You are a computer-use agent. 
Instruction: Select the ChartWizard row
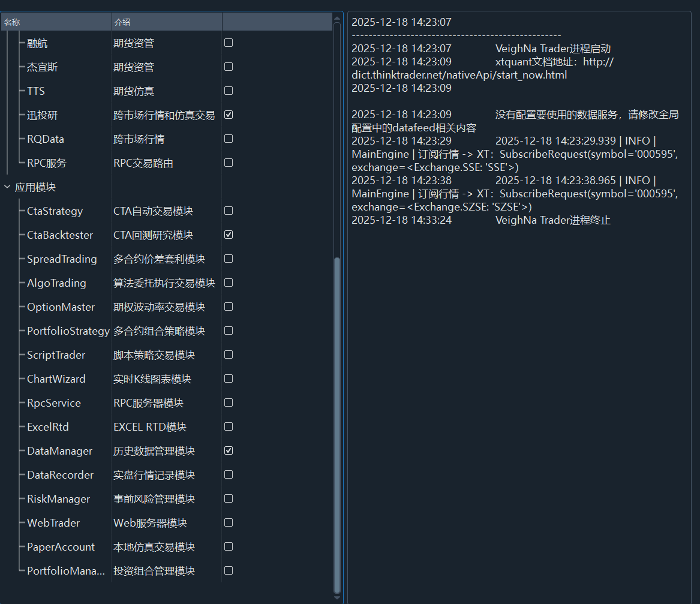click(x=56, y=379)
